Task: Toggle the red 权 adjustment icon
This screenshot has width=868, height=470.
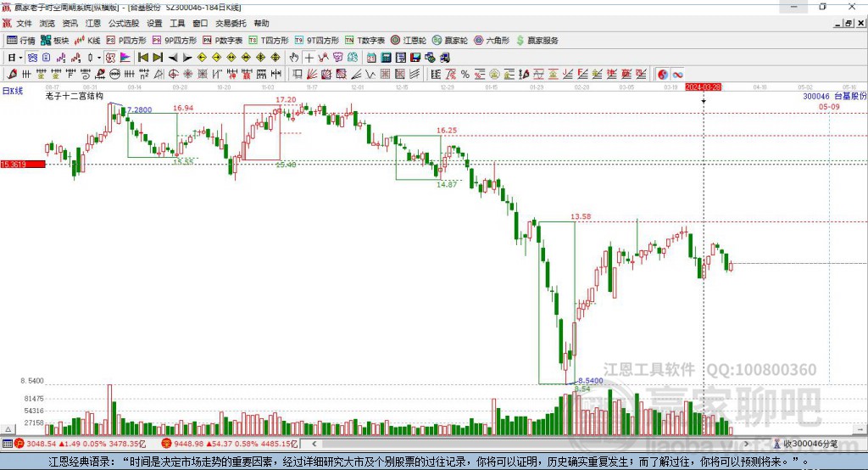Action: click(x=110, y=58)
